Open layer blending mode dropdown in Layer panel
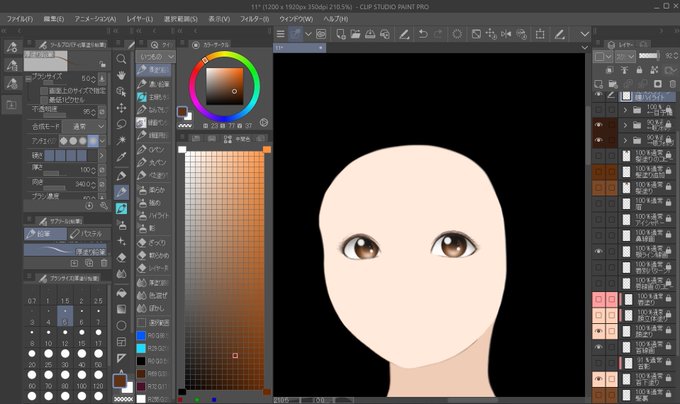 point(625,56)
